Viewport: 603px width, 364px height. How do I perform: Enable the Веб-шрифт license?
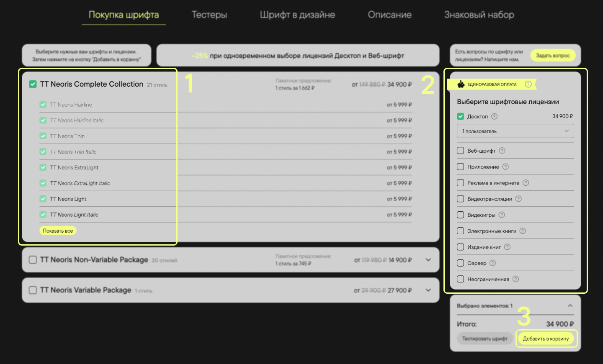(461, 151)
